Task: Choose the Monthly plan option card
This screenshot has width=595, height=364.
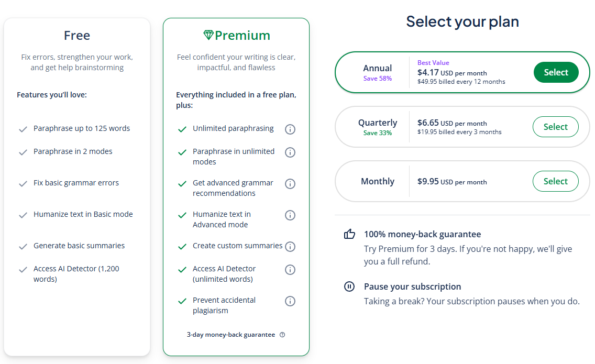Action: [462, 181]
